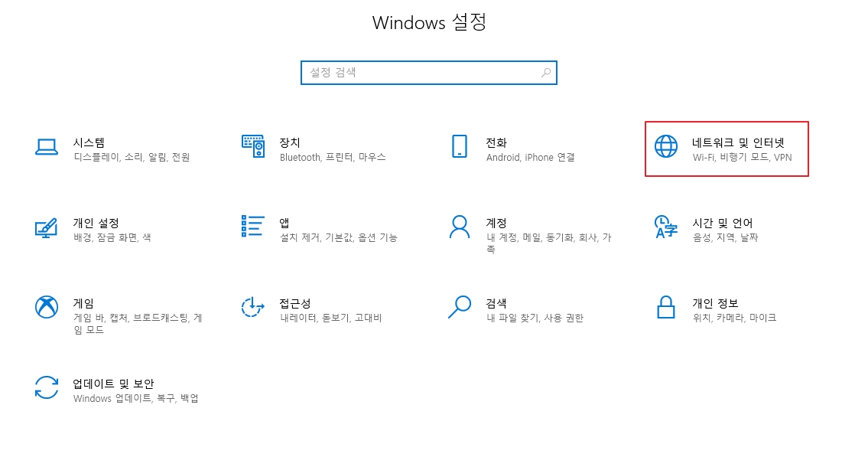Click text '위치, 카메라, 마이크'

pyautogui.click(x=735, y=318)
